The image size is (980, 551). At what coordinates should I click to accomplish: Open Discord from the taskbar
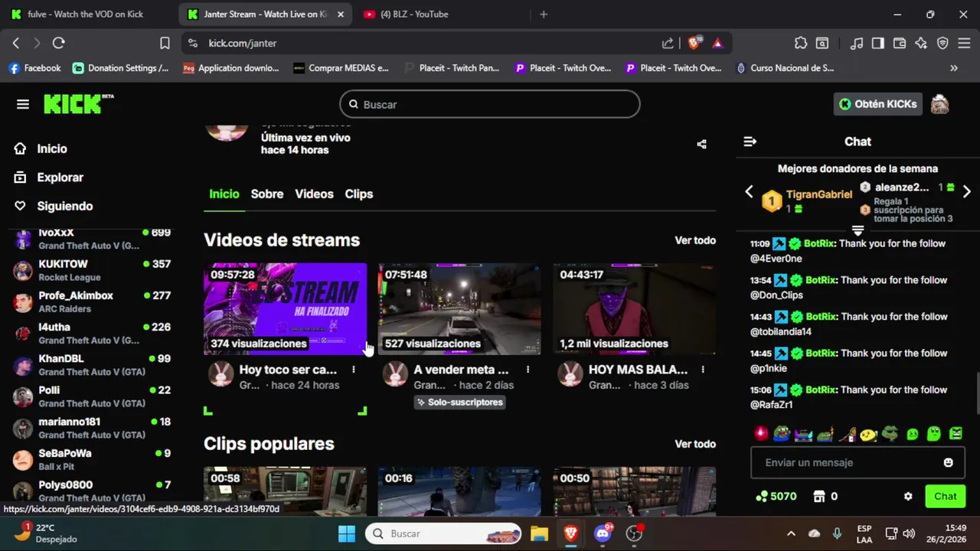pyautogui.click(x=603, y=533)
